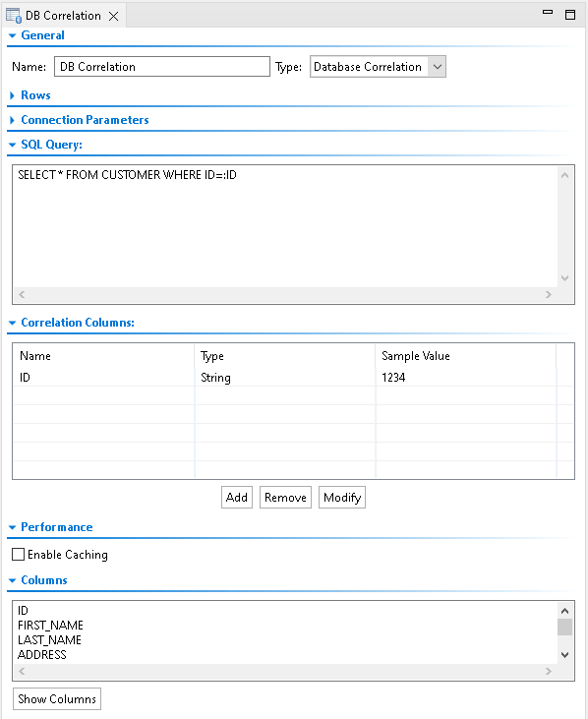Click into the Name input field
The height and width of the screenshot is (719, 588).
(x=162, y=67)
